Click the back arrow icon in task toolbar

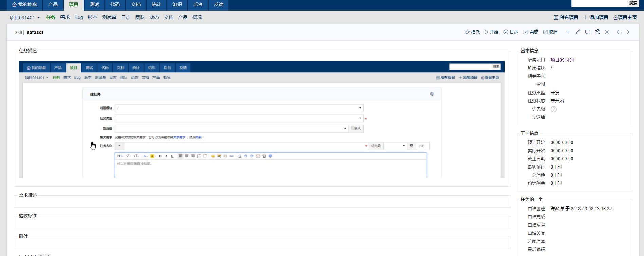coord(619,32)
